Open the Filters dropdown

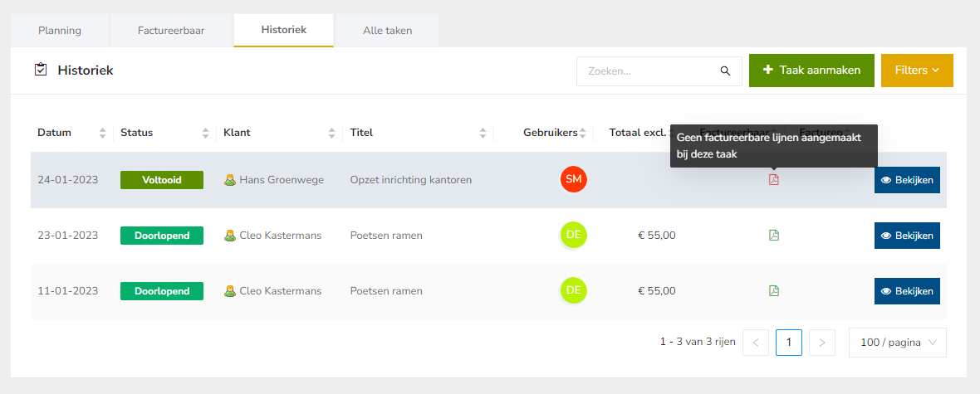pos(917,71)
